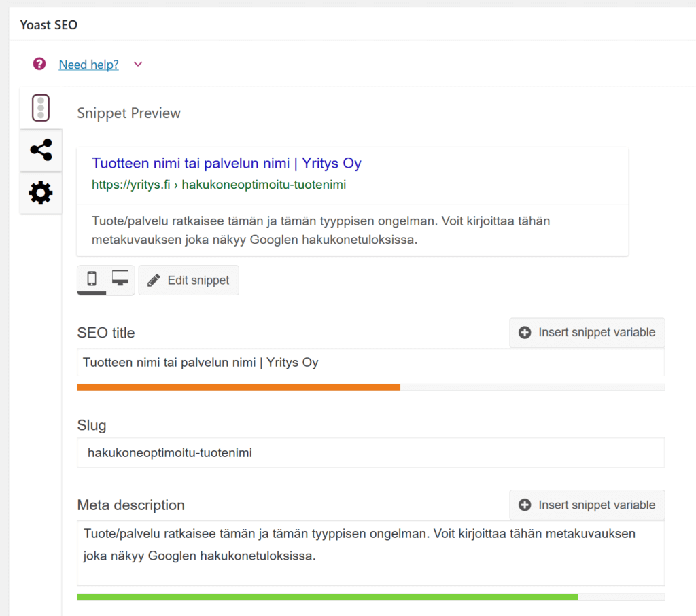Click the green meta description length bar
Viewport: 696px width, 616px height.
pos(327,597)
